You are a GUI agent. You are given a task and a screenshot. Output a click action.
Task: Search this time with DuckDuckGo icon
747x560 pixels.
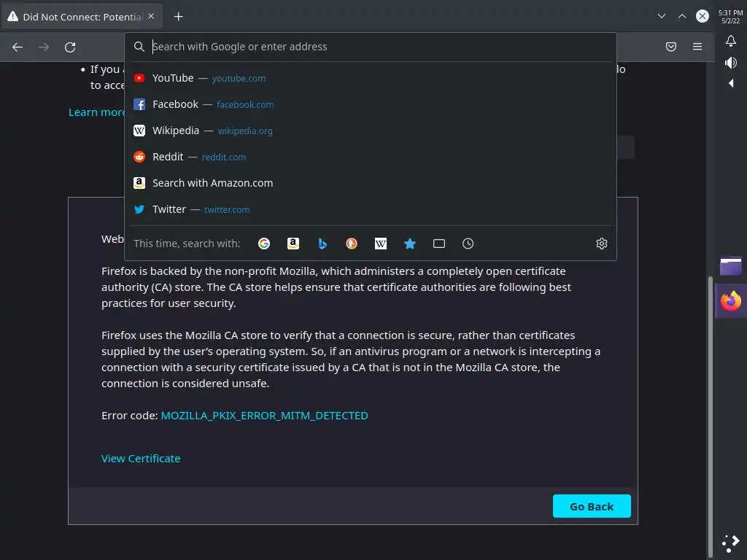[352, 244]
